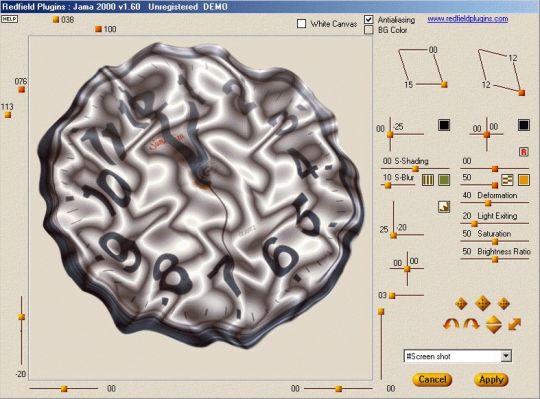Screen dimensions: 540x399
Task: Click the tall vertical slider handle right of preview
Action: [x=381, y=312]
